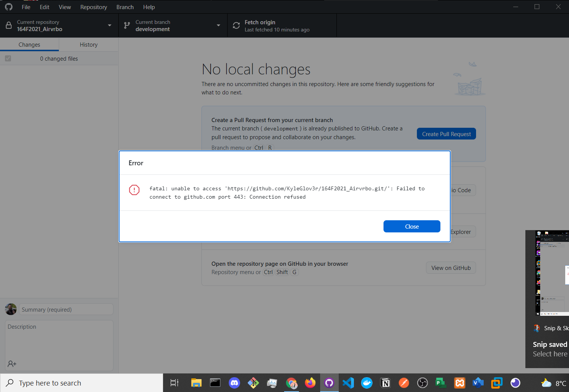Click the user avatar next to Summary field
This screenshot has height=392, width=569.
(11, 309)
